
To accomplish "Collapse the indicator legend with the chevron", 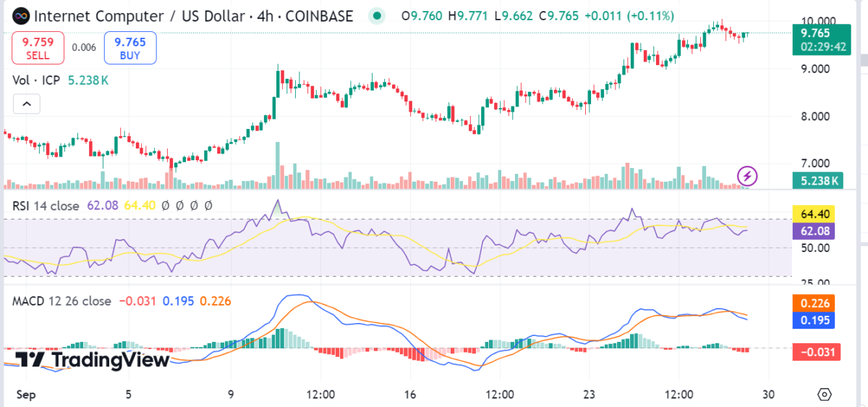I will tap(27, 105).
